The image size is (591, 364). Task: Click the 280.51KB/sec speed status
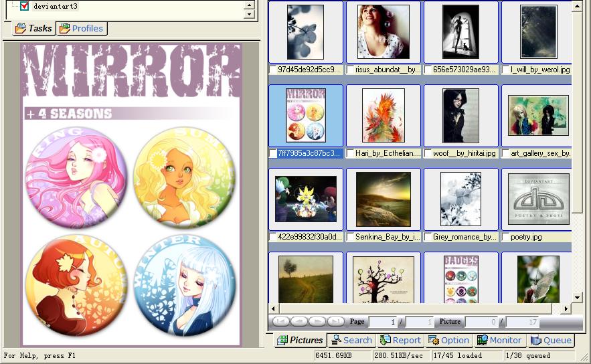click(398, 356)
